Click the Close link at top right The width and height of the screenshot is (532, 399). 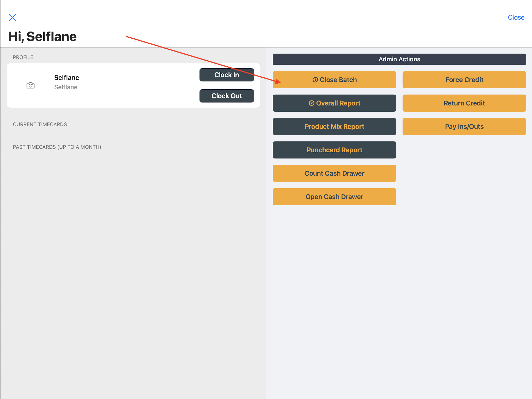tap(516, 18)
